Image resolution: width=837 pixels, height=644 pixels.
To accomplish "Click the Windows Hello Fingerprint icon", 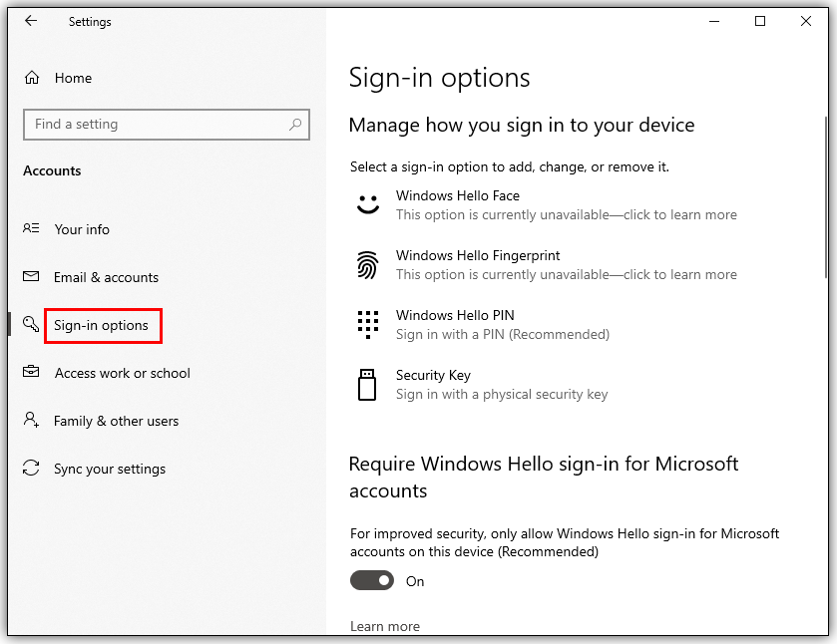I will (368, 265).
